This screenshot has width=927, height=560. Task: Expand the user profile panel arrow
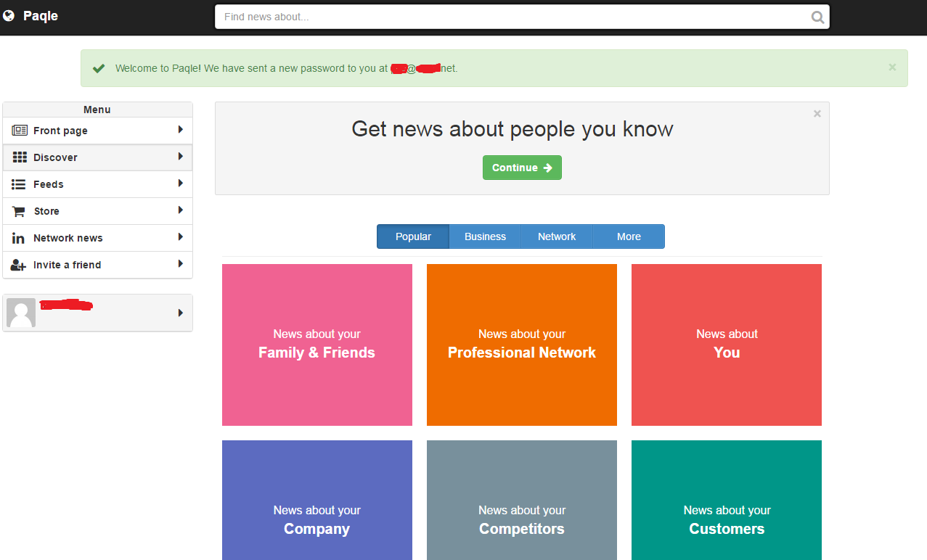coord(180,313)
